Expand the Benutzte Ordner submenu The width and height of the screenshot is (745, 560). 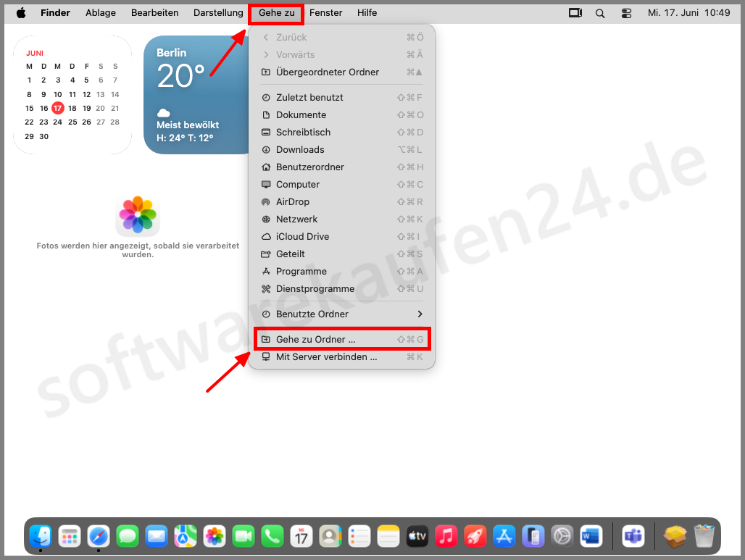tap(341, 314)
